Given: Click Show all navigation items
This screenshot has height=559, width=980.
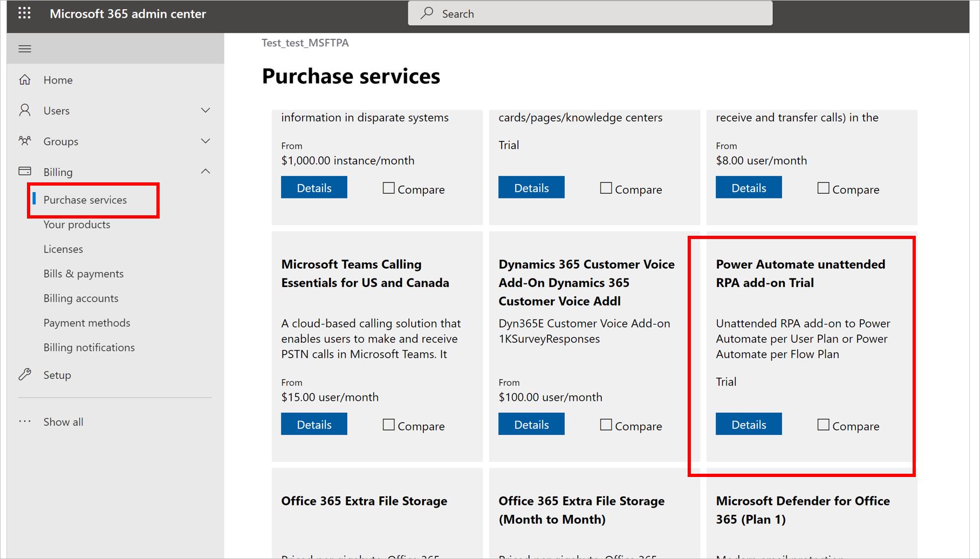Looking at the screenshot, I should click(x=63, y=421).
